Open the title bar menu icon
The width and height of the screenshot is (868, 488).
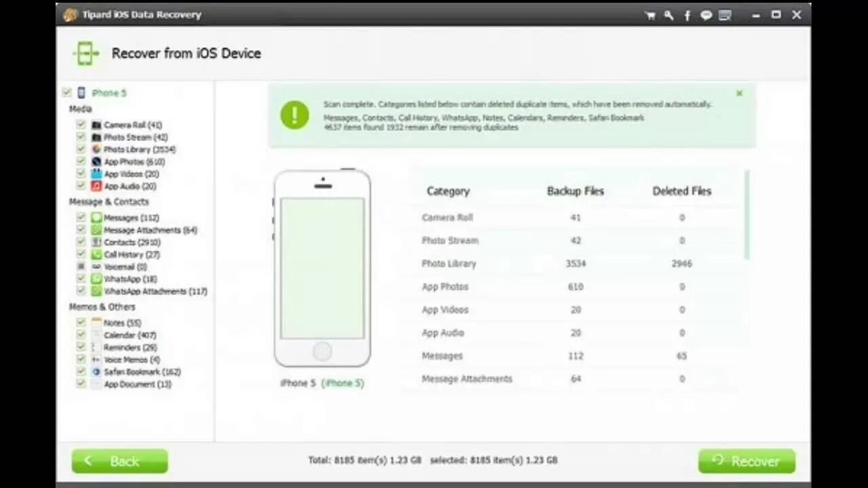[x=725, y=15]
